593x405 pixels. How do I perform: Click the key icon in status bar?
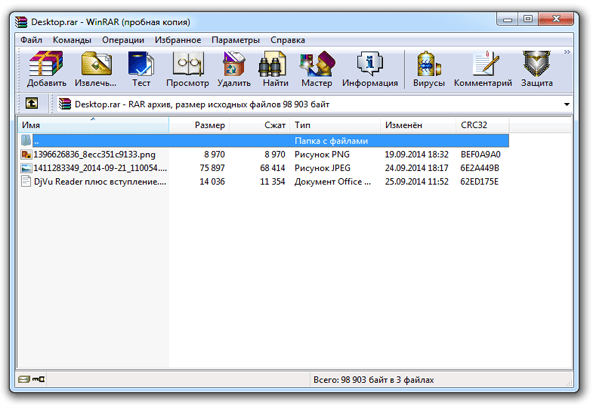coord(38,379)
